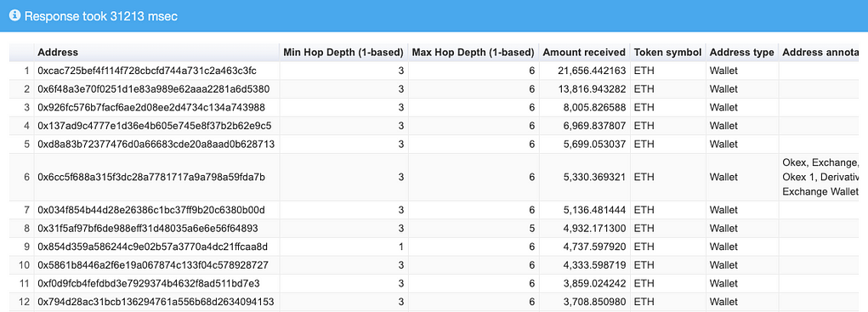Click the amount 5,330.369321

595,177
